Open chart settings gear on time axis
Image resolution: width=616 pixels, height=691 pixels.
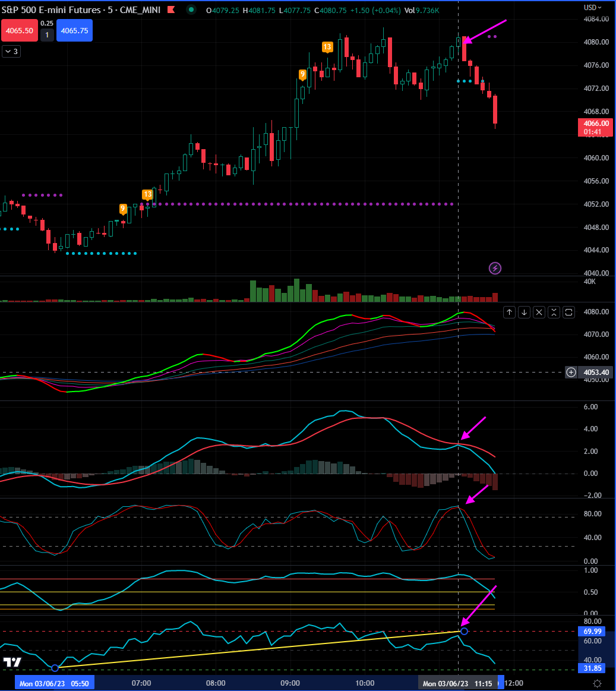597,683
